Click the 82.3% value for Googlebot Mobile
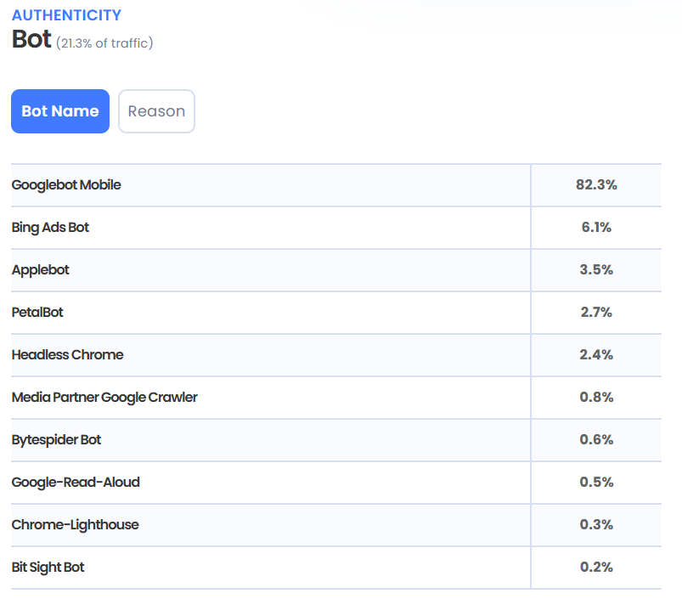The image size is (682, 616). pos(596,184)
